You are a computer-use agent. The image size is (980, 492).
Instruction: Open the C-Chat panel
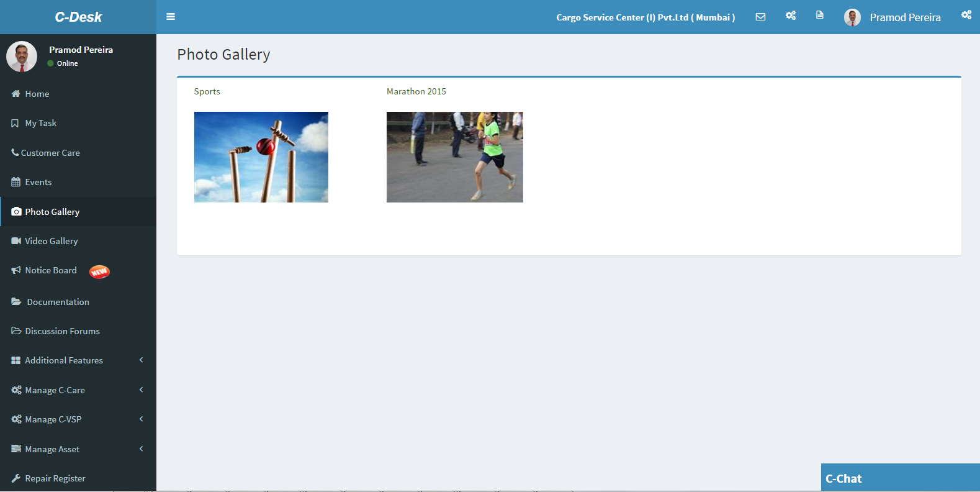pos(901,478)
